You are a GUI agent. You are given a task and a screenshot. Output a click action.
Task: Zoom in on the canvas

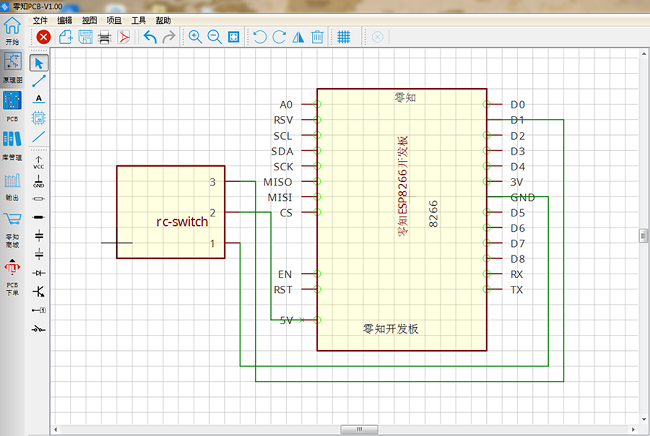click(195, 37)
